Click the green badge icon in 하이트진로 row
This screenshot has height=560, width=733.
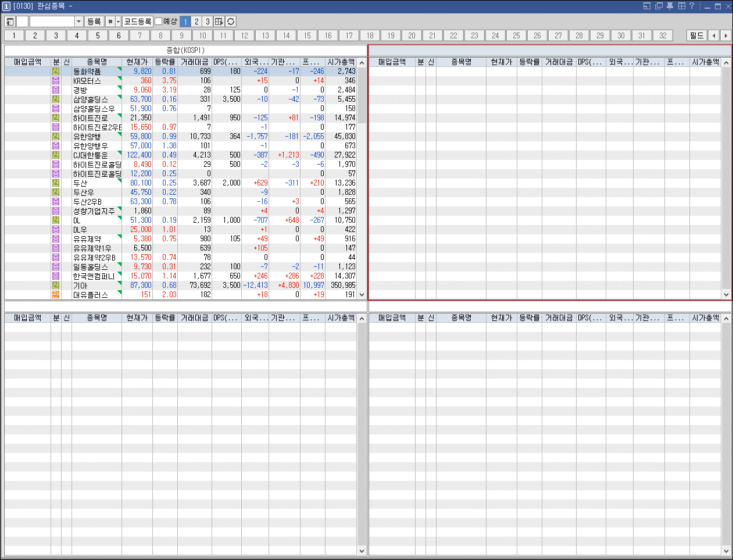(x=56, y=117)
